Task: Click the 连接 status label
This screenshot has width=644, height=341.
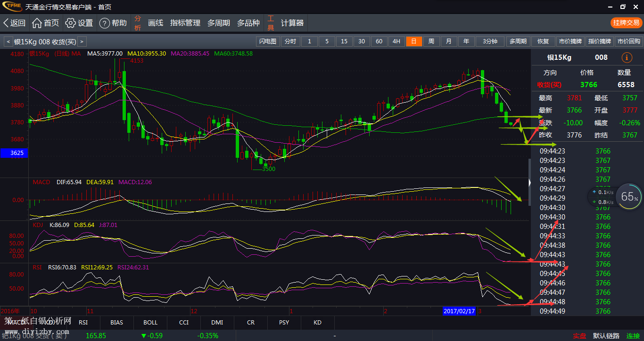Action: point(633,336)
